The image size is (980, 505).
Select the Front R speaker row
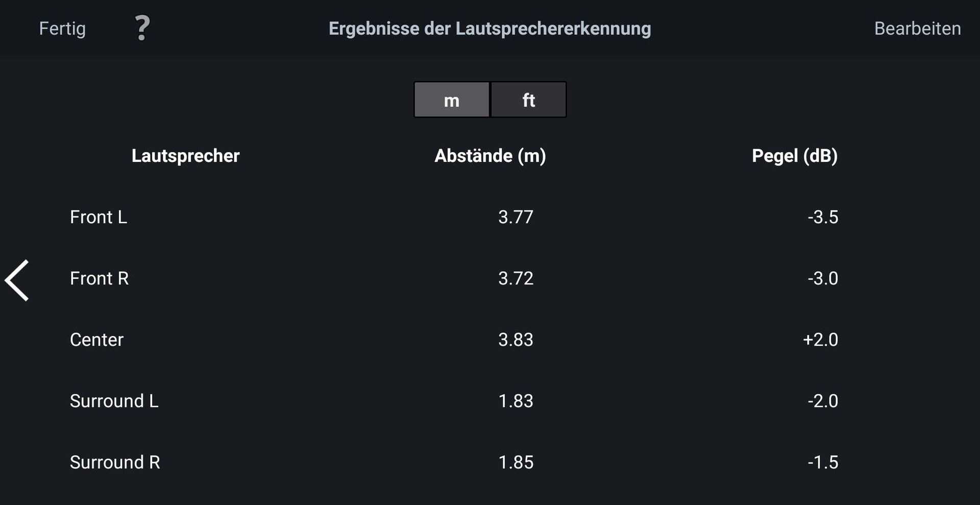coord(100,278)
